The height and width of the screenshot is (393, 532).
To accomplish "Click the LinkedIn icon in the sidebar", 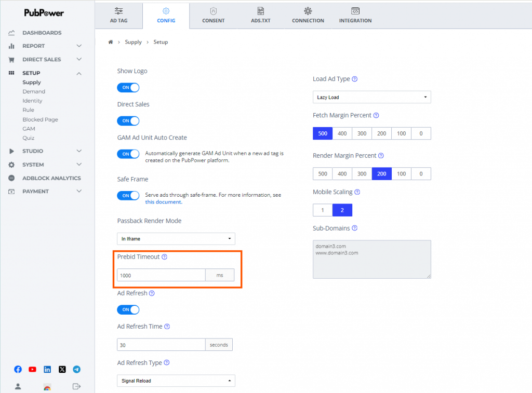I will (47, 370).
